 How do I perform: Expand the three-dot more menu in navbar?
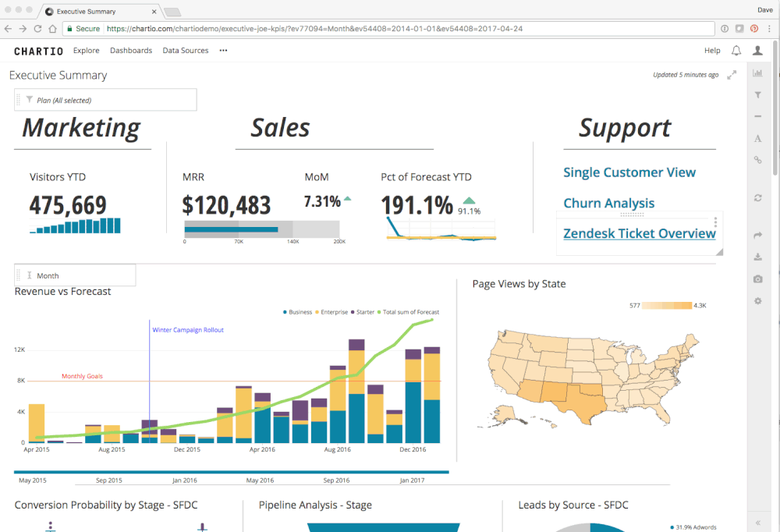click(x=223, y=51)
